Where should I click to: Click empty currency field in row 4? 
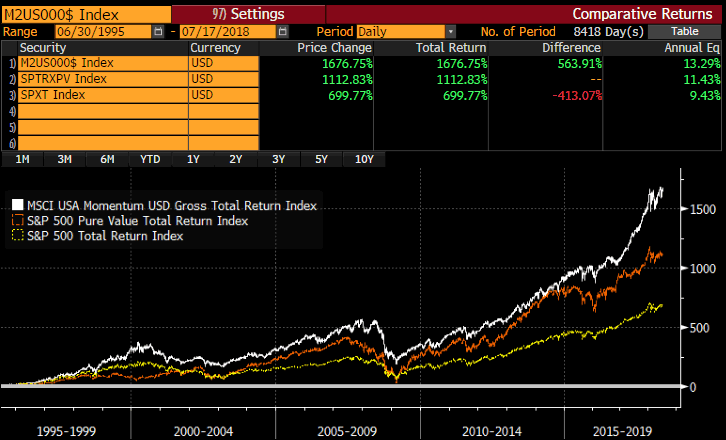(x=224, y=111)
